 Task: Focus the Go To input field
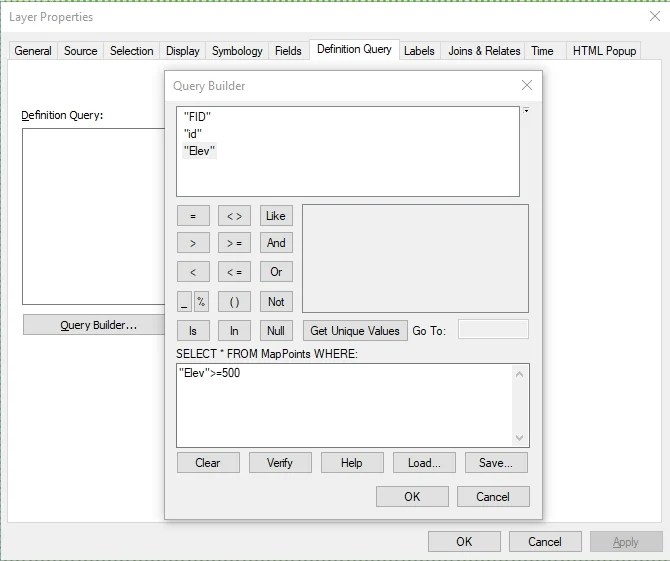pyautogui.click(x=493, y=329)
